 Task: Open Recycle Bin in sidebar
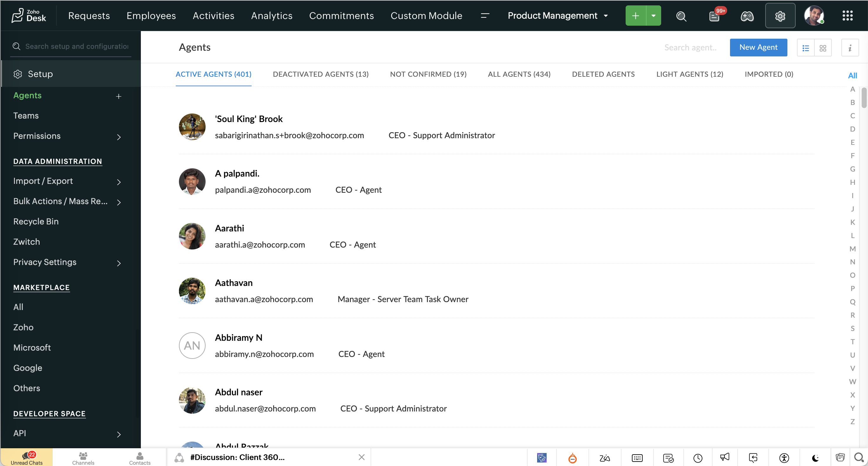tap(36, 222)
